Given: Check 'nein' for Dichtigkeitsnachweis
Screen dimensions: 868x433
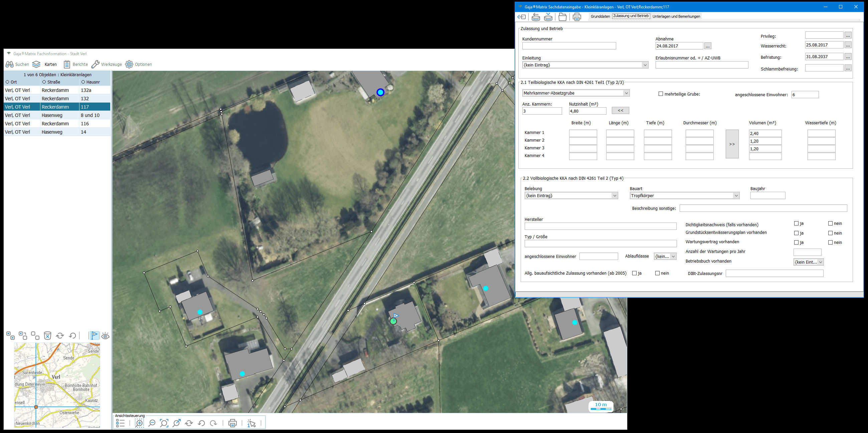Looking at the screenshot, I should pos(830,224).
